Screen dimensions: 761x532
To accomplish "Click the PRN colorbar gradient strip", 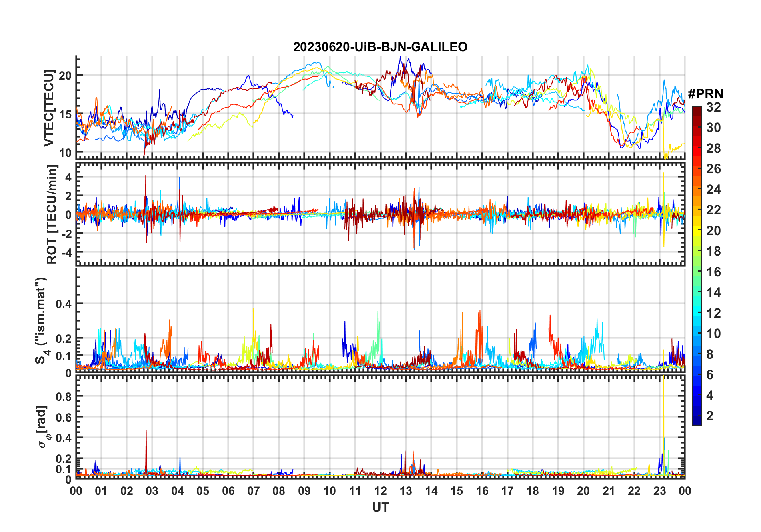I will coord(697,266).
